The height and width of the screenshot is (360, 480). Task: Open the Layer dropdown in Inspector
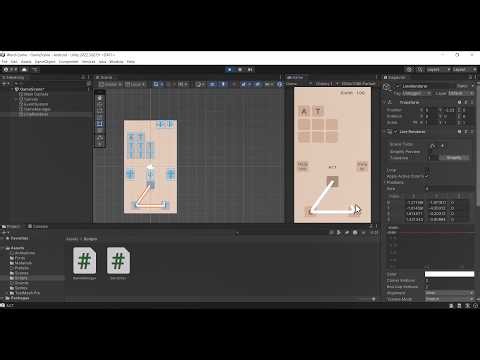[461, 93]
